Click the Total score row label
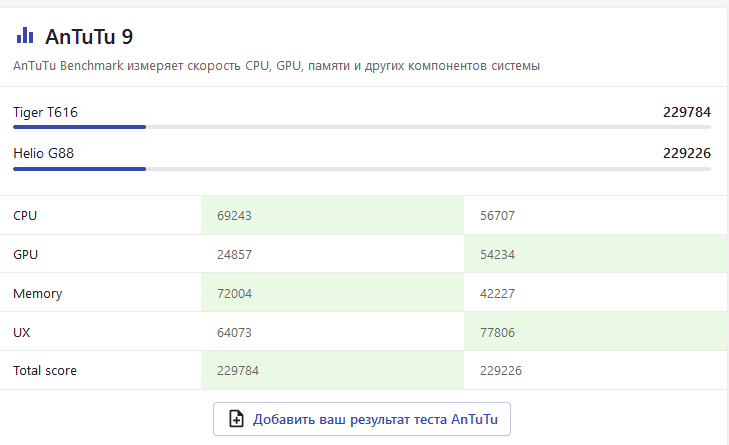Viewport: 729px width, 445px height. click(x=45, y=371)
